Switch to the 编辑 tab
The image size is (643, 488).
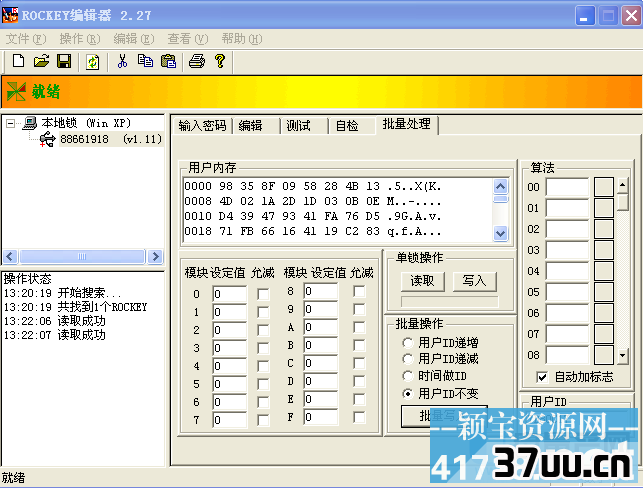tap(257, 125)
